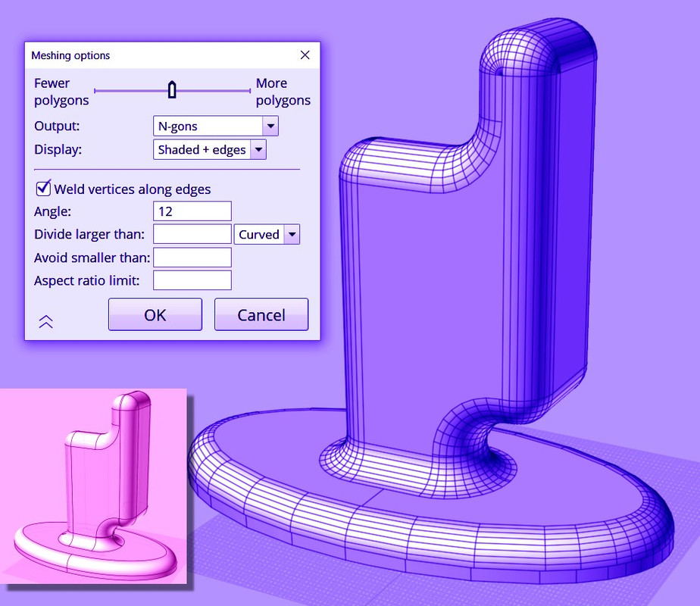Click the Meshing options title text
Image resolution: width=700 pixels, height=606 pixels.
70,55
